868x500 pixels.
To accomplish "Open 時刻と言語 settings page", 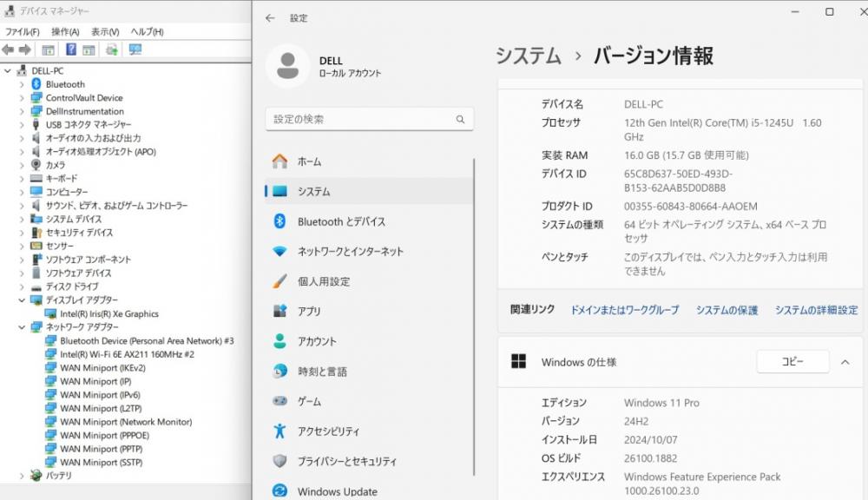I will click(x=369, y=371).
